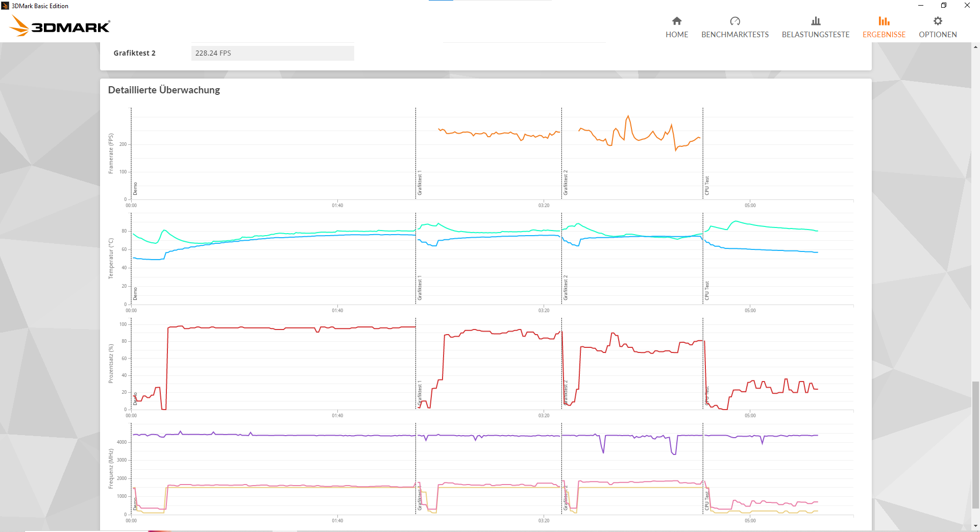Screen dimensions: 980x532
Task: Click the Benchmarktests gauge icon
Action: (735, 21)
